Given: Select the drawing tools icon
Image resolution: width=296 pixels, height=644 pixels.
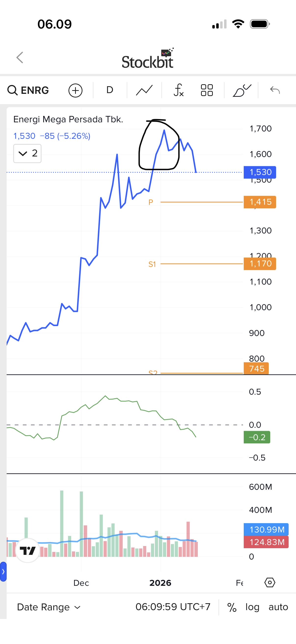Looking at the screenshot, I should click(x=242, y=90).
